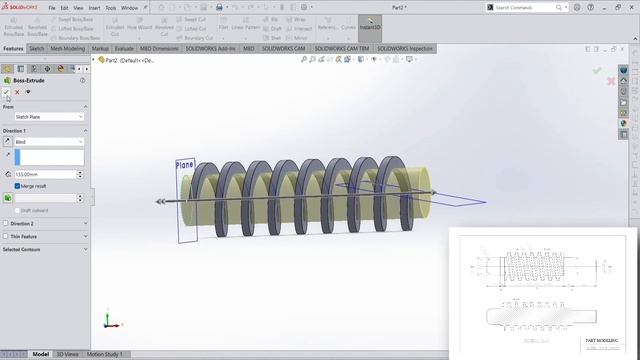The image size is (640, 360).
Task: Cancel Boss-Extrude with the red X
Action: click(17, 92)
